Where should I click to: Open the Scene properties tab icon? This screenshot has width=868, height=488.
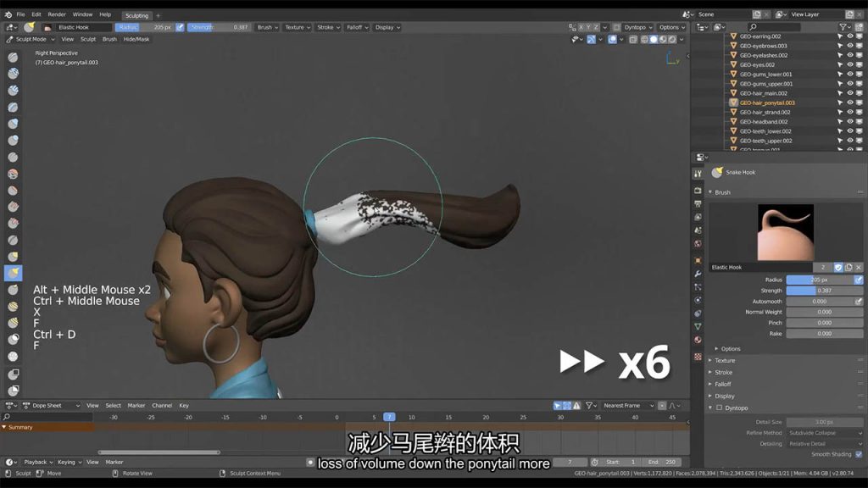pyautogui.click(x=698, y=230)
